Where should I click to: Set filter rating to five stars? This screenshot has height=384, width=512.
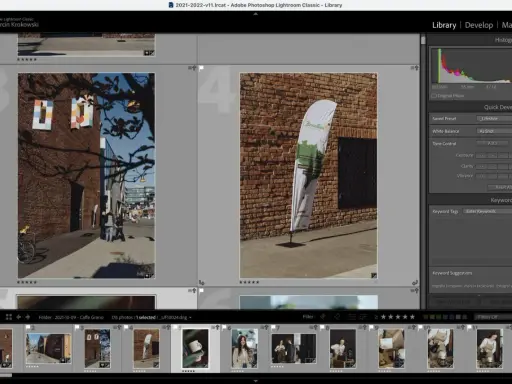point(412,317)
